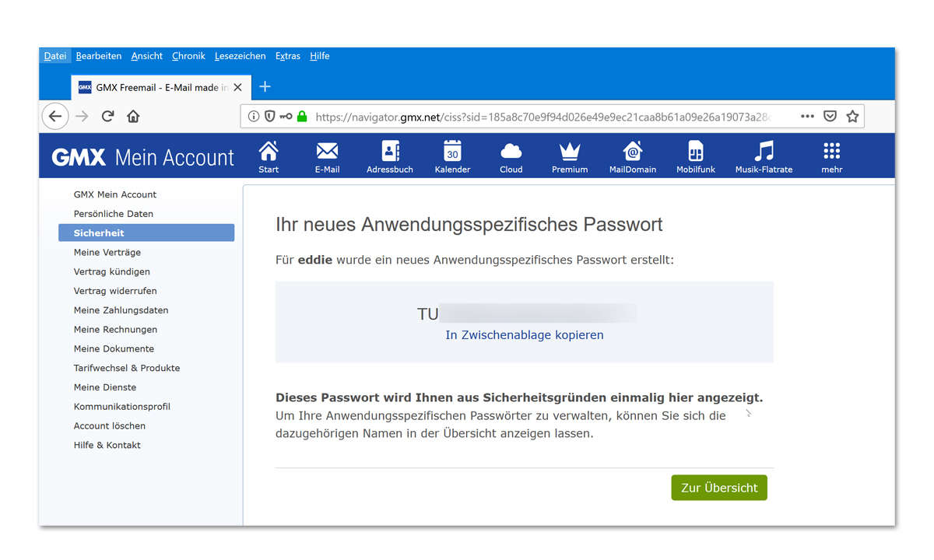Screen dimensions: 934x560
Task: Click the browser forward arrow
Action: (82, 117)
